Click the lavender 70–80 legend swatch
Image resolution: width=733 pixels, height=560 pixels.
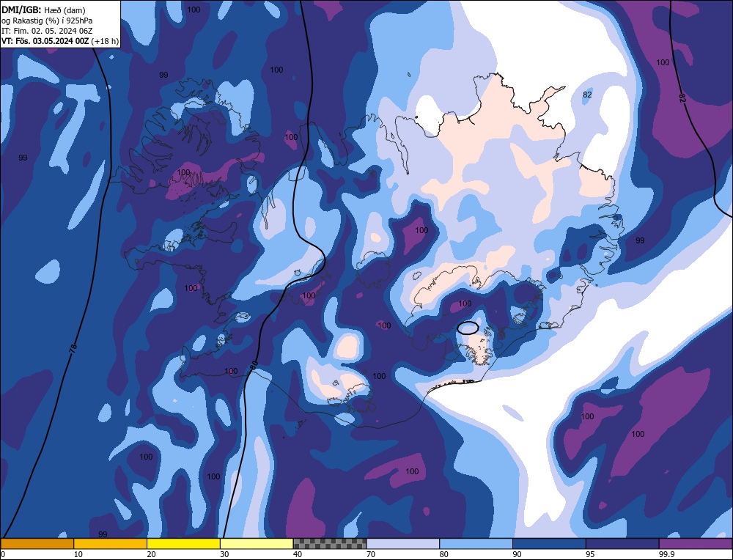click(403, 544)
